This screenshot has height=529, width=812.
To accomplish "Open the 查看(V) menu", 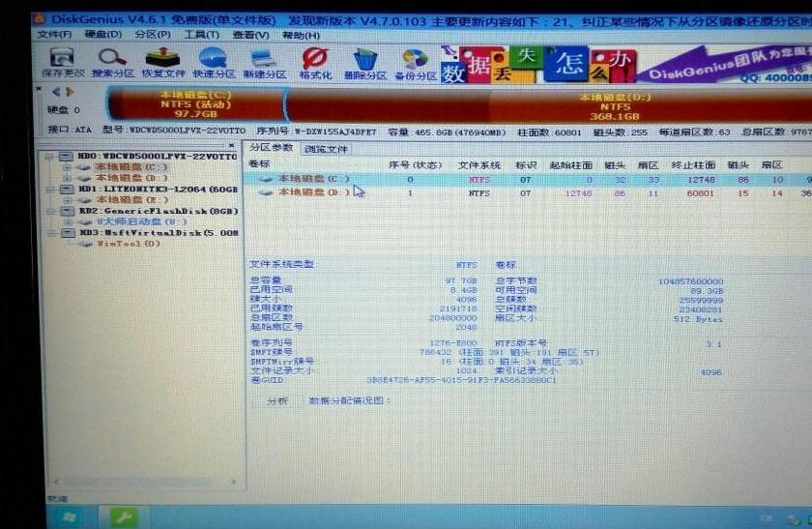I will 250,35.
